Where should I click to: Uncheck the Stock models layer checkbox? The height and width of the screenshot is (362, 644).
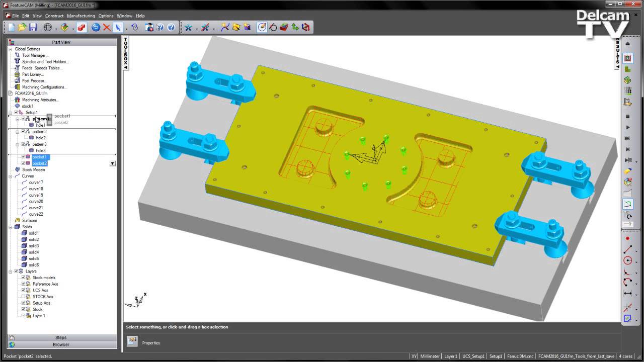coord(23,278)
